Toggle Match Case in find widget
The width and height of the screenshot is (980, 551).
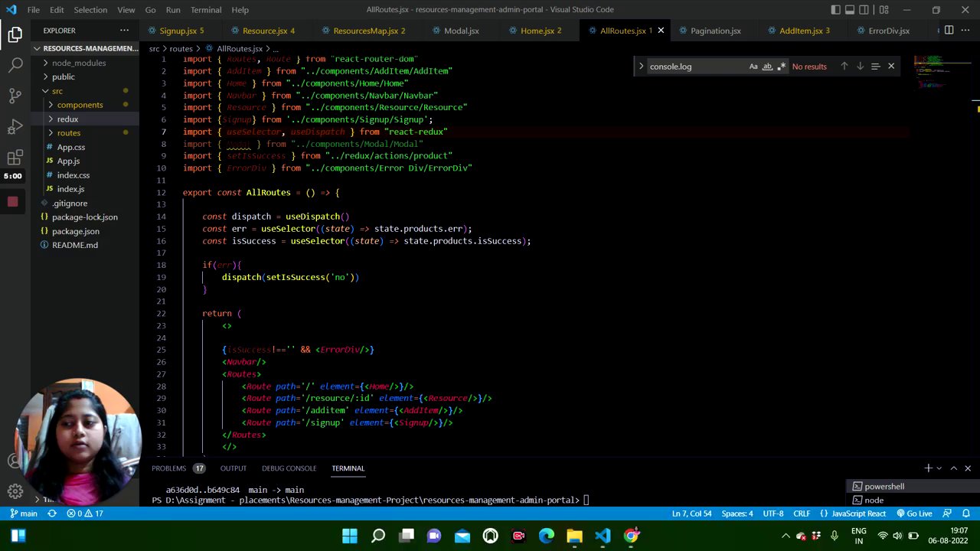point(753,67)
